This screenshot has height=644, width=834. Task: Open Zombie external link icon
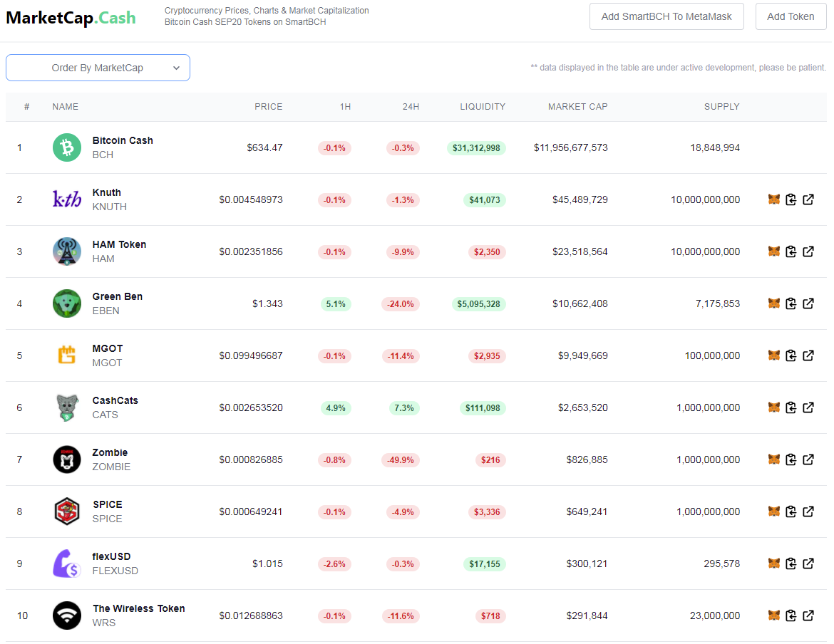[x=808, y=460]
